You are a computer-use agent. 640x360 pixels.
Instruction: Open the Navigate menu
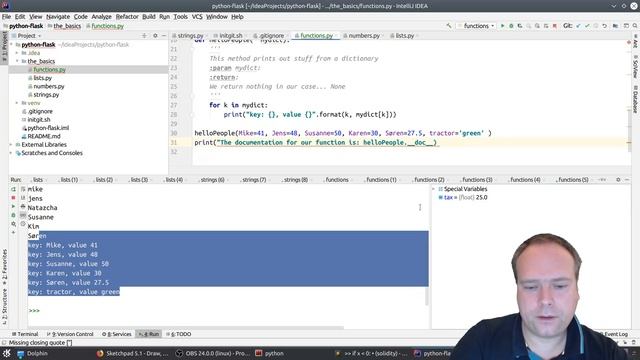[58, 17]
